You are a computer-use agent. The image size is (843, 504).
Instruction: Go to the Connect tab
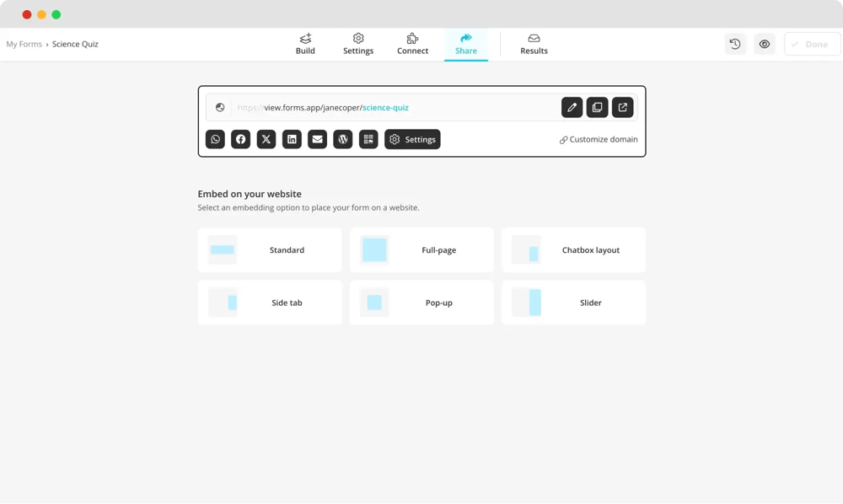[412, 44]
